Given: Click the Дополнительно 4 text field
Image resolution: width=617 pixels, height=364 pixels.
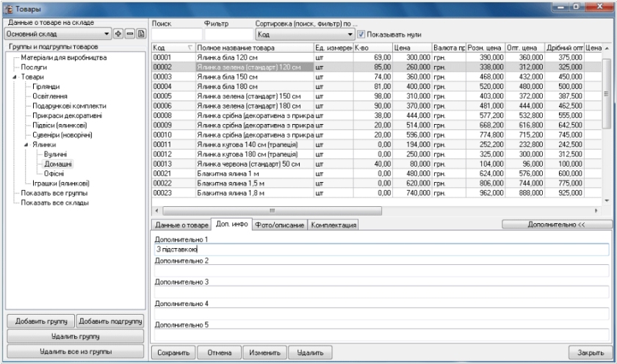Looking at the screenshot, I should tap(382, 313).
